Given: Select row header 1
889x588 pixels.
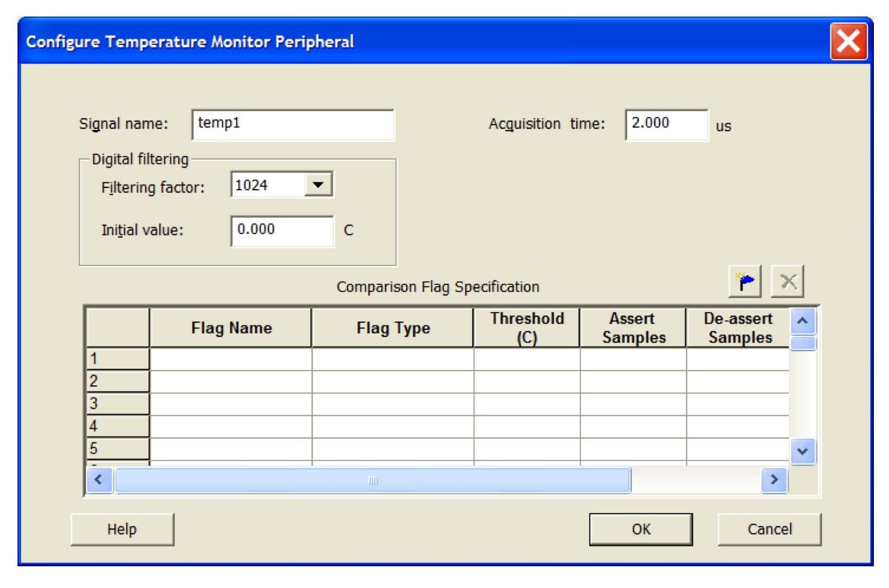Looking at the screenshot, I should [118, 359].
